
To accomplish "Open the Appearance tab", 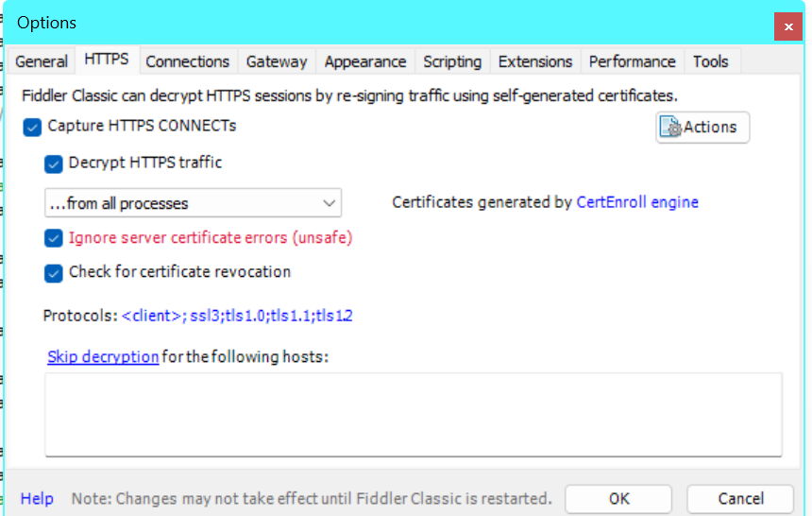I will [x=365, y=61].
